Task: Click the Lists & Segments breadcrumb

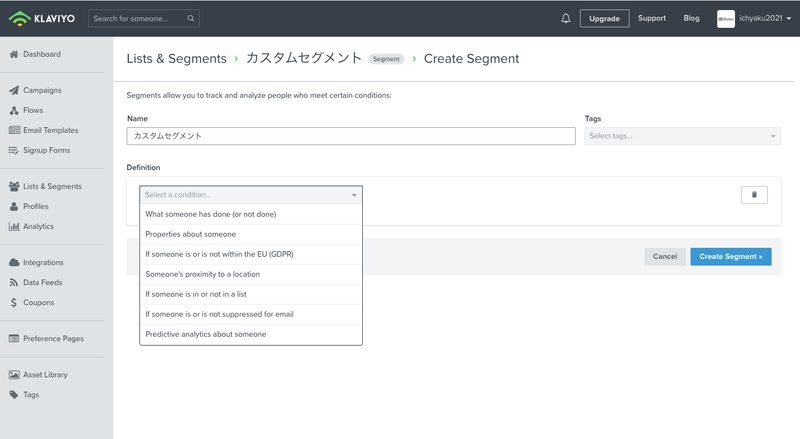Action: coord(177,59)
